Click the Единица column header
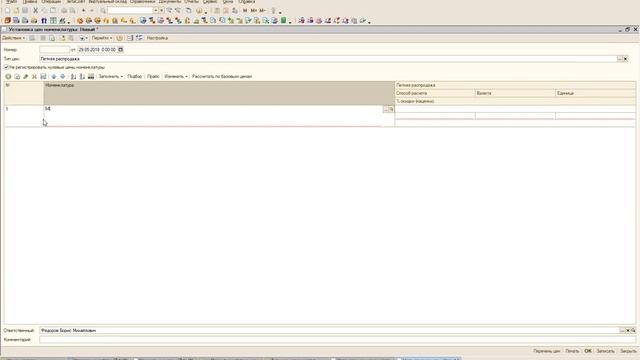Screen dimensions: 640x360 click(x=596, y=93)
